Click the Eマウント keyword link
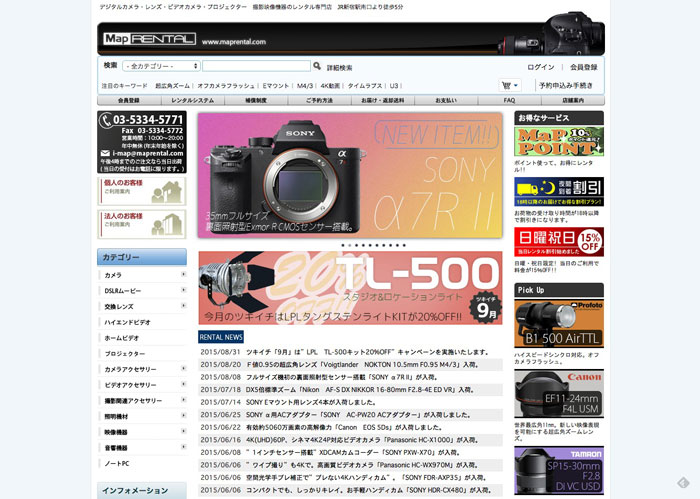This screenshot has width=700, height=499. (275, 86)
